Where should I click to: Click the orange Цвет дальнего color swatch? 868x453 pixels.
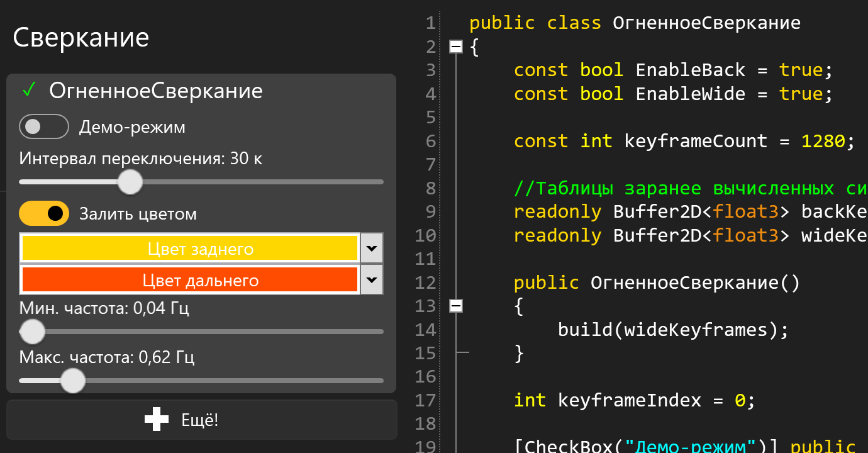(189, 279)
